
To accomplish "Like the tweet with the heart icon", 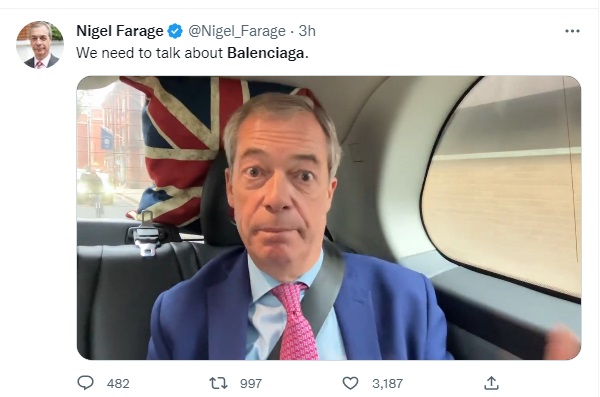I will pos(350,383).
